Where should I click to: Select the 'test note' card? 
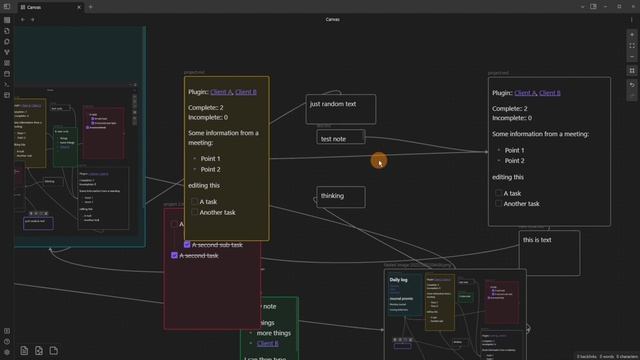(x=341, y=137)
